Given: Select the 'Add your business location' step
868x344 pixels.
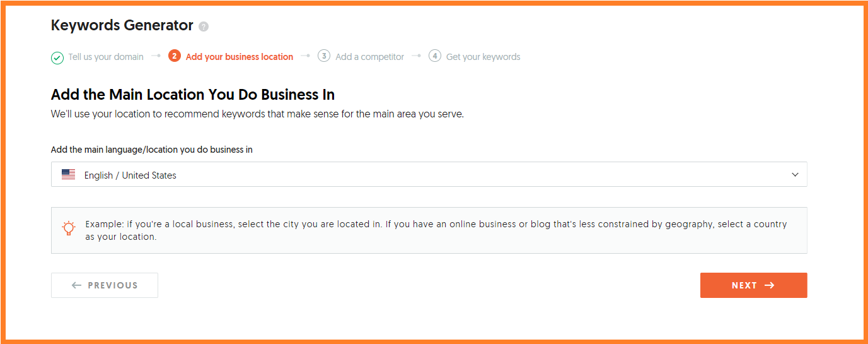Looking at the screenshot, I should [240, 57].
